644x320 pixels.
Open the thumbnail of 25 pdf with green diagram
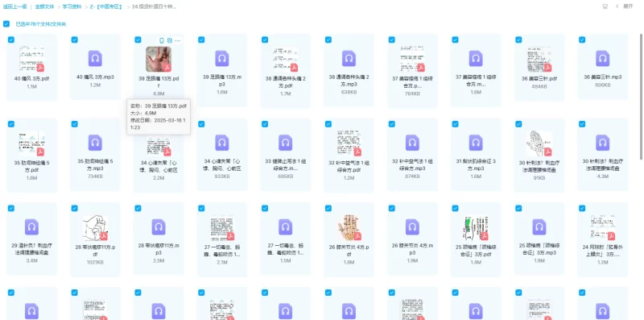pos(476,228)
